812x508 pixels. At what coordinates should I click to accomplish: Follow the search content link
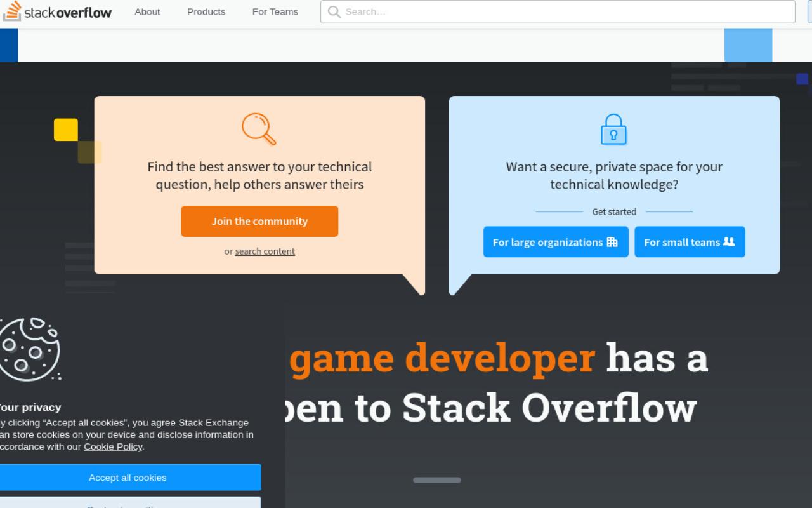coord(265,251)
